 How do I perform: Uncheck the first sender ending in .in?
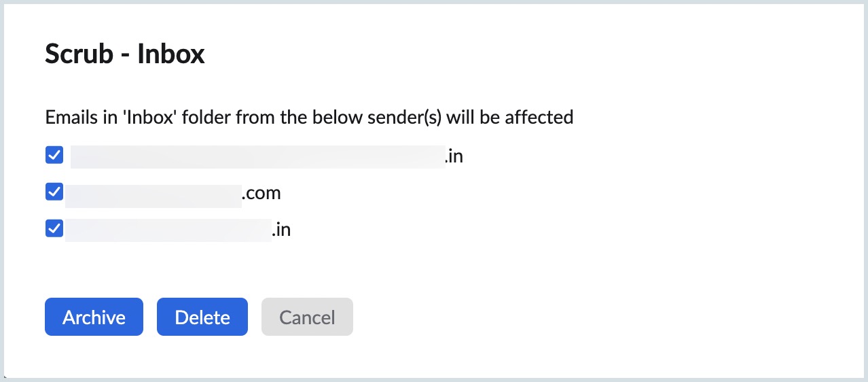tap(54, 156)
